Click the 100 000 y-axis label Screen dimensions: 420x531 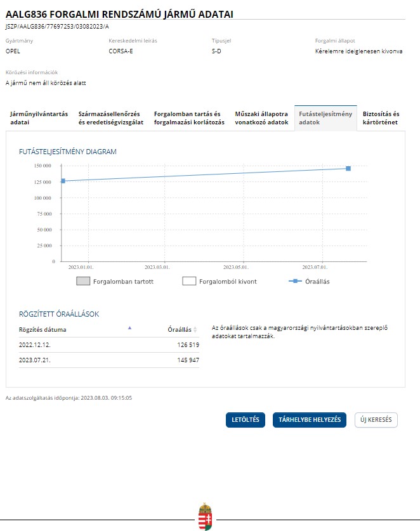pyautogui.click(x=43, y=198)
